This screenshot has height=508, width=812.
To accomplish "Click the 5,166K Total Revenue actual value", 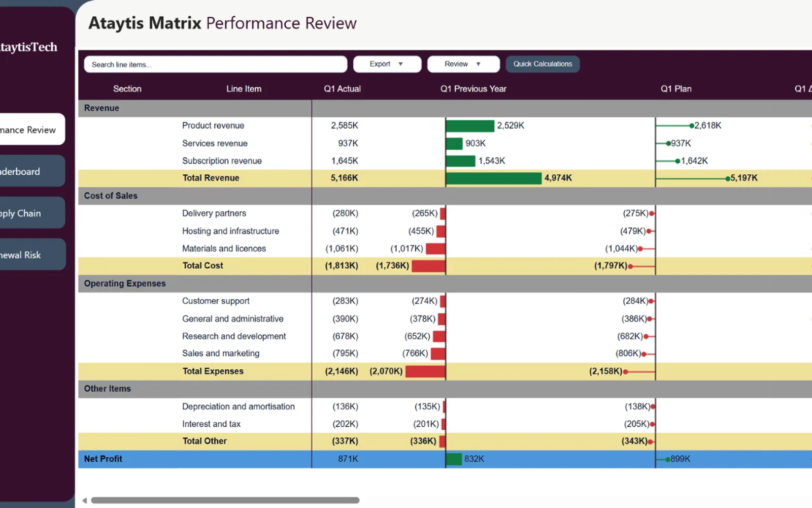I will coord(344,178).
